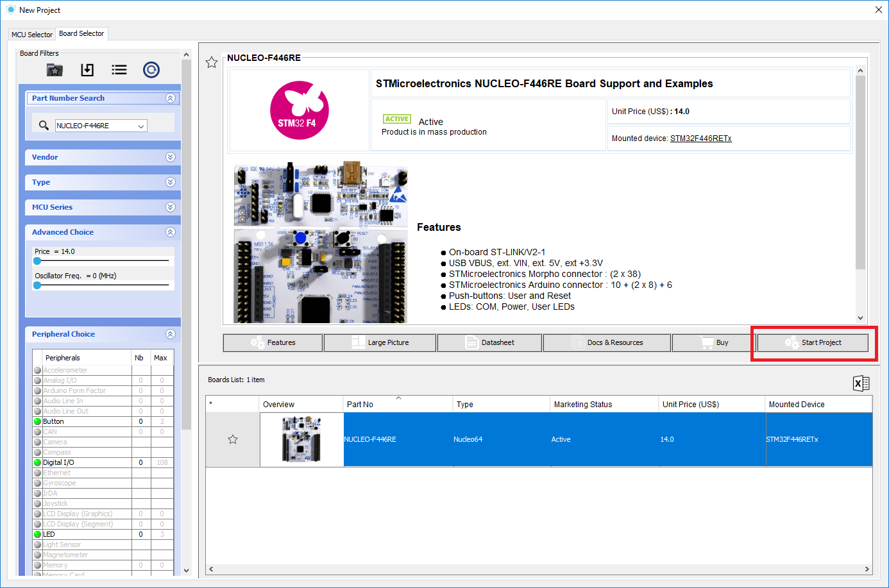Viewport: 889px width, 588px height.
Task: Export boards list to Excel
Action: tap(861, 383)
